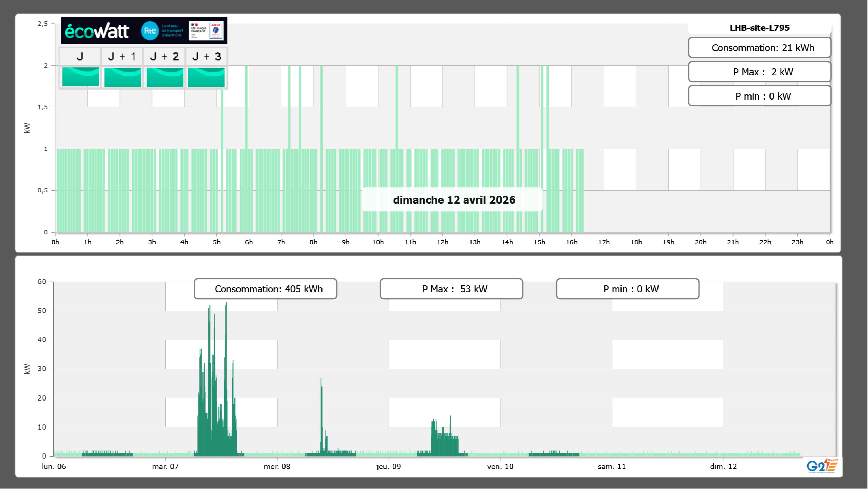The image size is (868, 489).
Task: Click the LHB-site-L795 site title
Action: click(759, 28)
